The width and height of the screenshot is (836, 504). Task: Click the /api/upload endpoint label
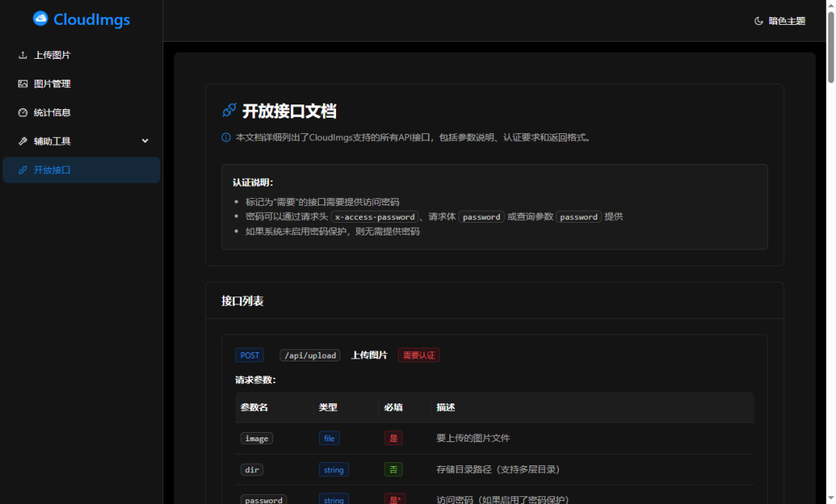coord(310,355)
